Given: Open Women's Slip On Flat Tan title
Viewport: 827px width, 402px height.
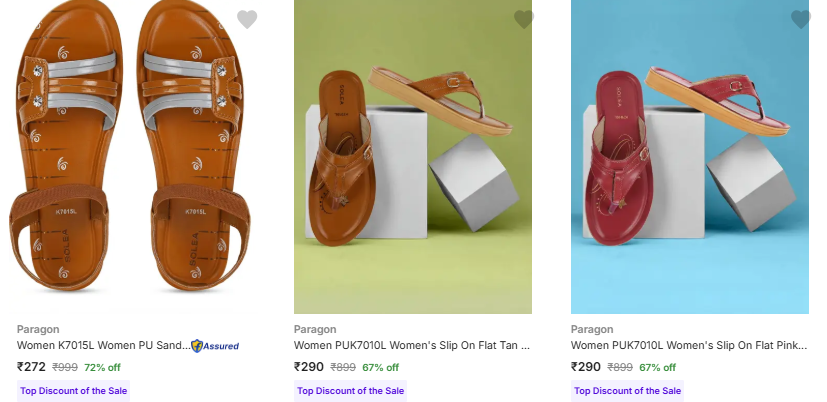Looking at the screenshot, I should 411,346.
